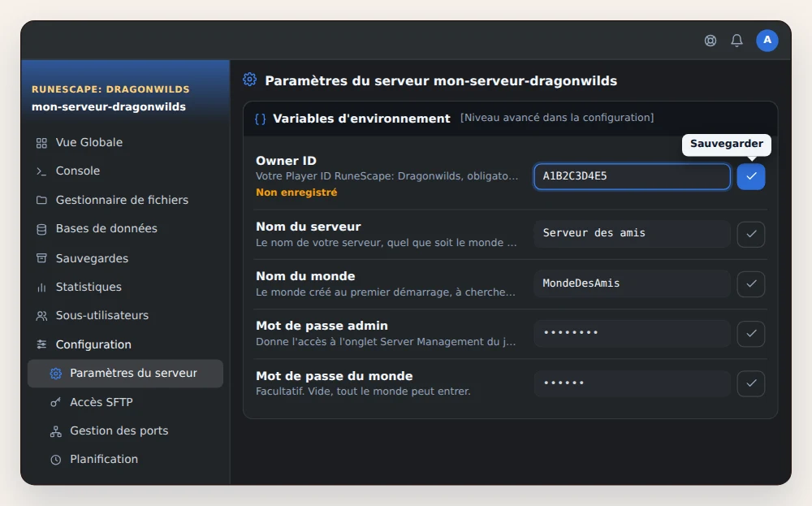Click the "Owner ID" label

point(286,161)
